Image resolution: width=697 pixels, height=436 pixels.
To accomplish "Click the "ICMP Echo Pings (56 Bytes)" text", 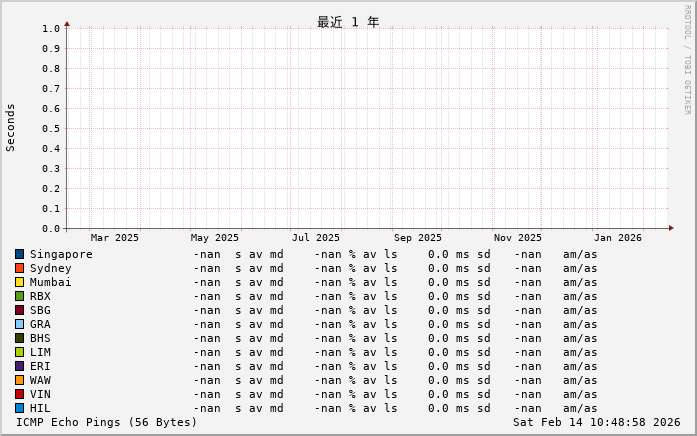I will 107,422.
